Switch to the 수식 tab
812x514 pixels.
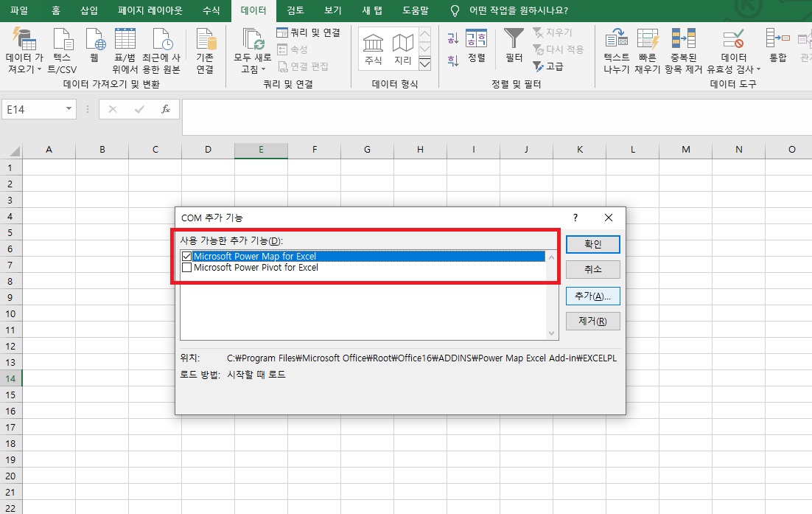211,10
